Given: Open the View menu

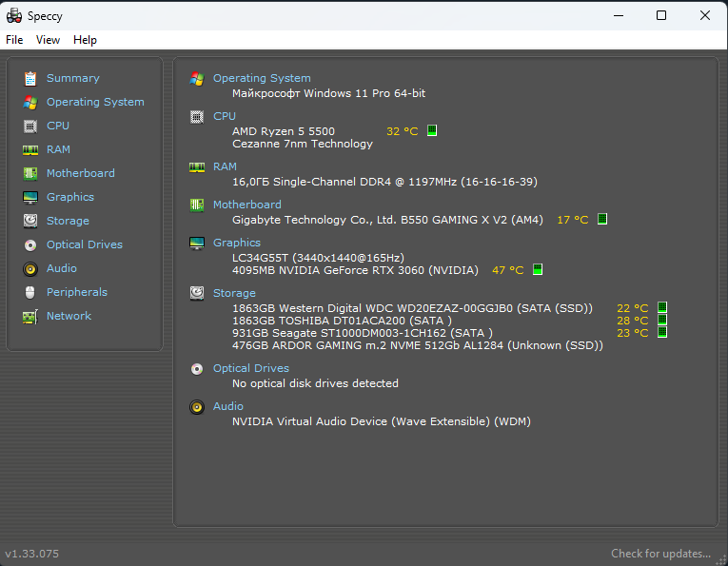Looking at the screenshot, I should pyautogui.click(x=48, y=40).
